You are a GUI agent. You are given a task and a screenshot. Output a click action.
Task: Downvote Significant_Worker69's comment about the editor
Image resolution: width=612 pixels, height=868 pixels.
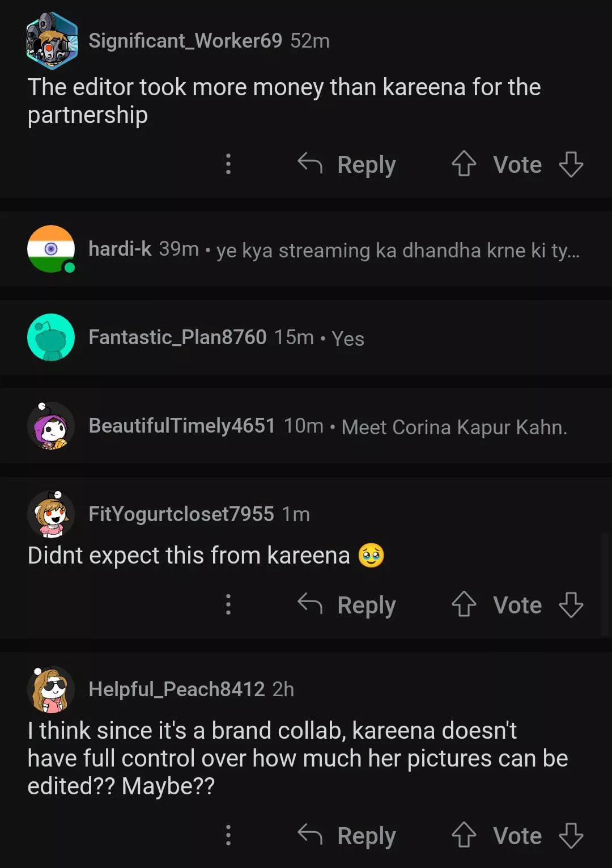(571, 164)
